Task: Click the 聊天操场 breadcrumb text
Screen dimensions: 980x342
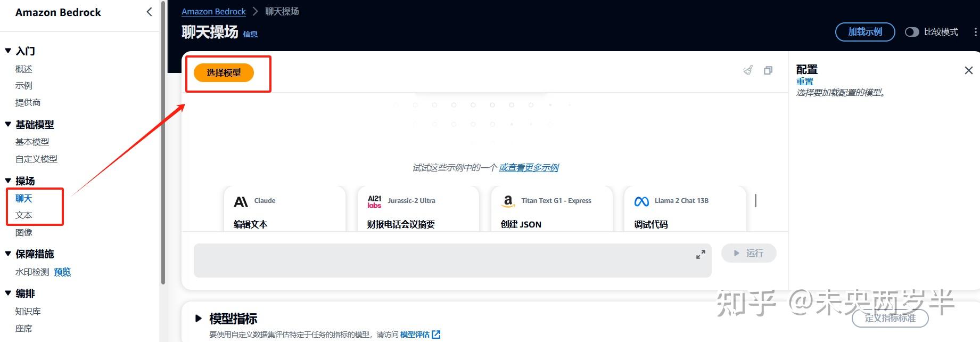Action: tap(282, 11)
